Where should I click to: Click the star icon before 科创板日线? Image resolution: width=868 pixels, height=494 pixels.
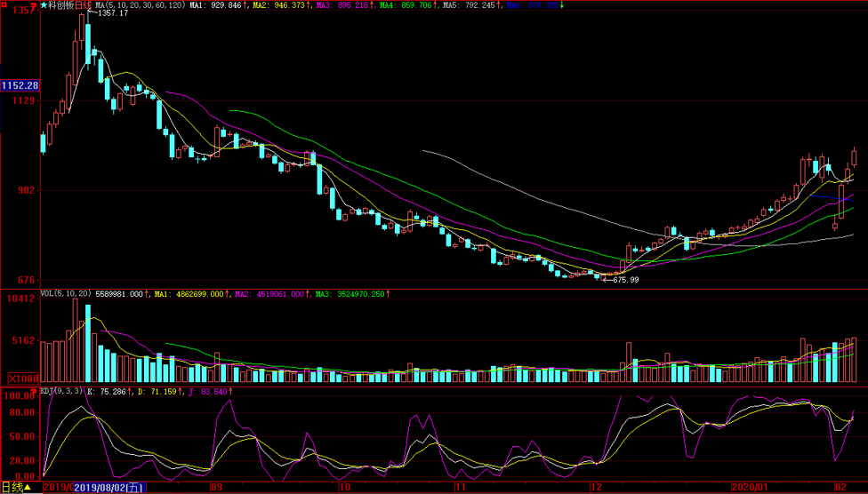(44, 5)
